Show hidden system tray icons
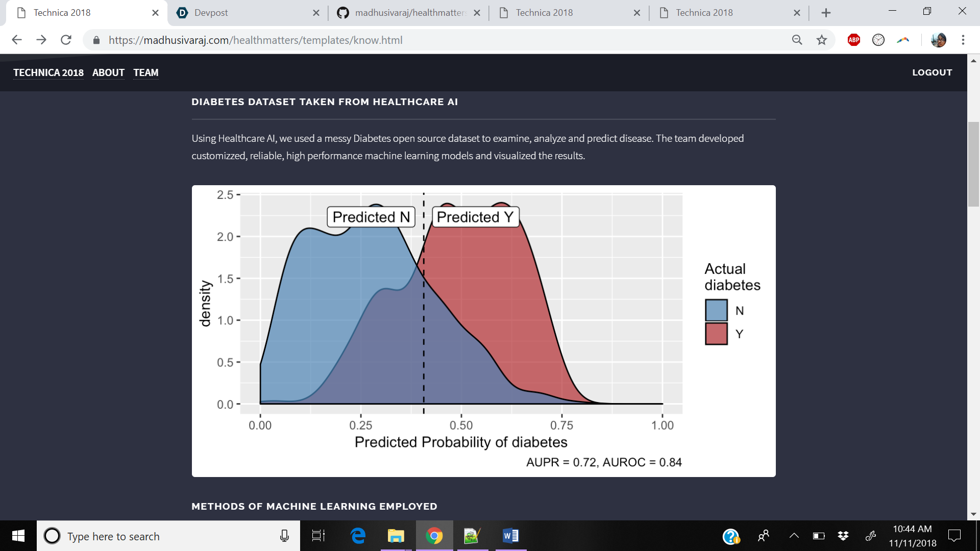 tap(794, 536)
